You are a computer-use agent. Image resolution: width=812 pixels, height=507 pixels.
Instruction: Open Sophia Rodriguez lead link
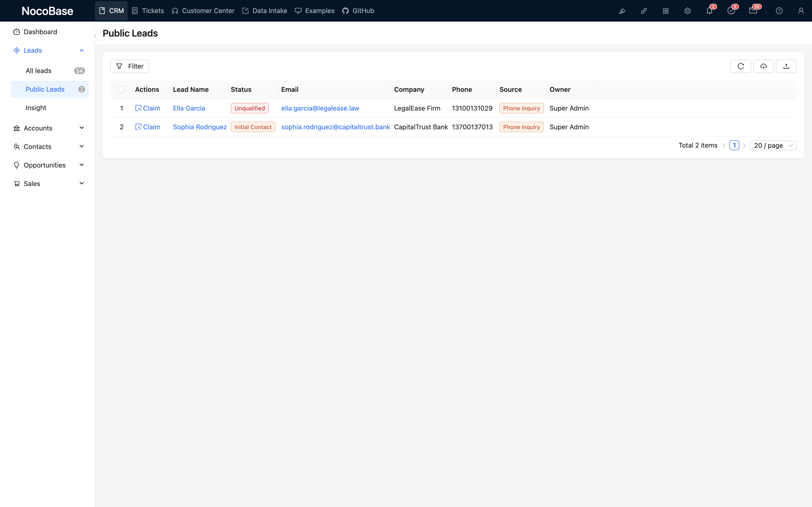tap(200, 127)
